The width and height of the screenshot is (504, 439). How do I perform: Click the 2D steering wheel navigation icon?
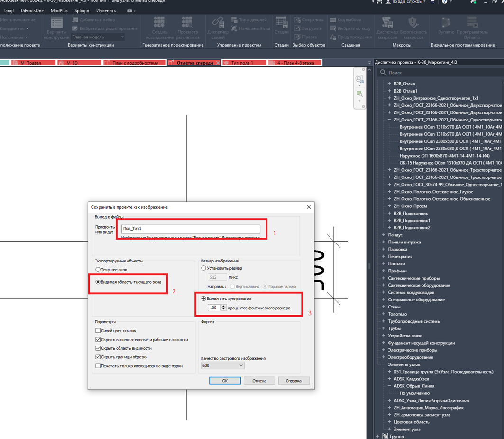[359, 78]
